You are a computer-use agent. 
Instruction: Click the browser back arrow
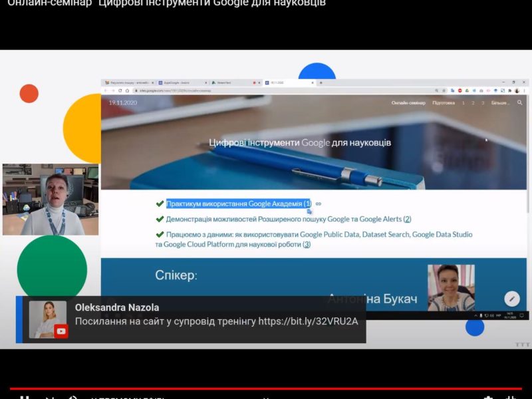105,90
